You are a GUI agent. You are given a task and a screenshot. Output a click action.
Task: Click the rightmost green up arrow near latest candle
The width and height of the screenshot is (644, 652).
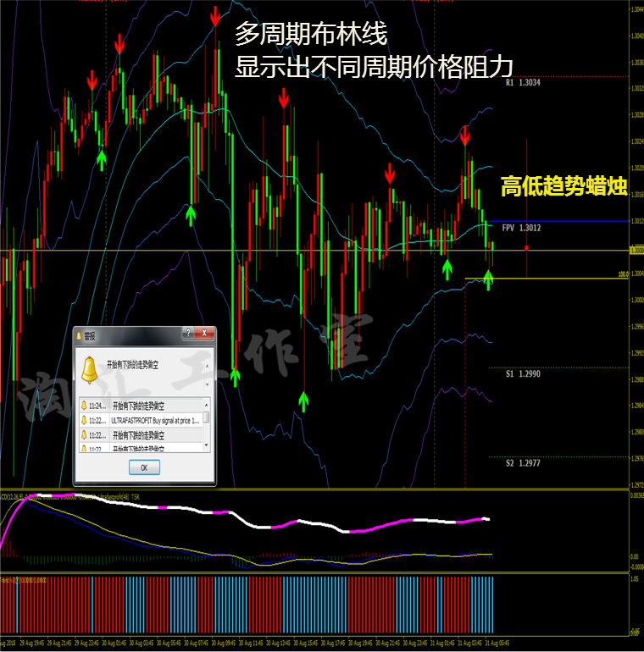tap(488, 279)
